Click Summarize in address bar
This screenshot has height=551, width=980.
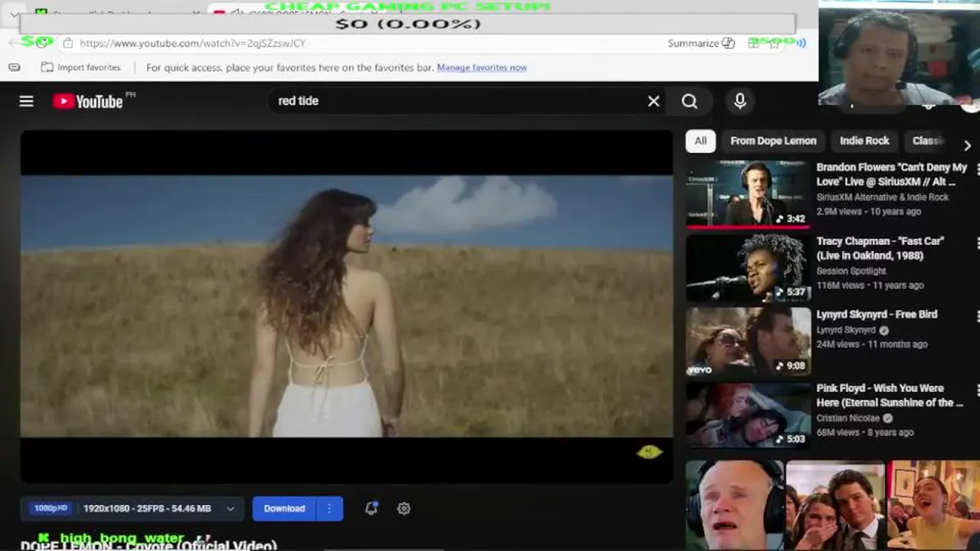[x=701, y=43]
